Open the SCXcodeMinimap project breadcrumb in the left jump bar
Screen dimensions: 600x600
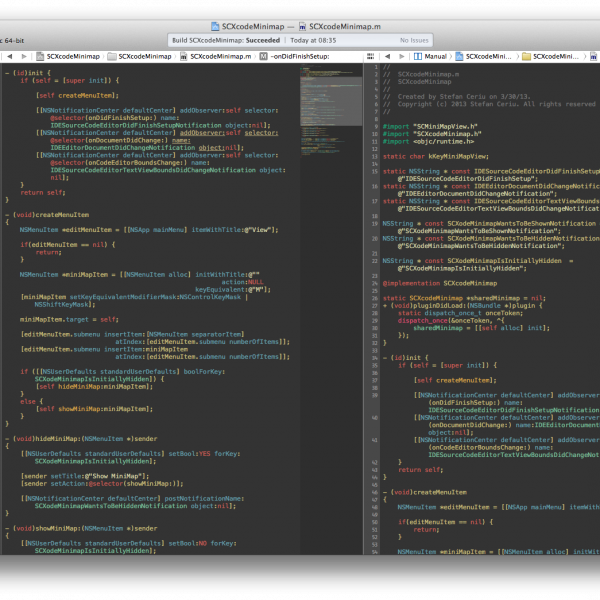point(68,56)
